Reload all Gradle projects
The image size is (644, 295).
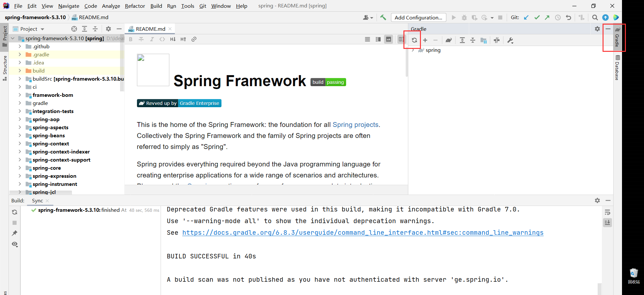tap(414, 40)
